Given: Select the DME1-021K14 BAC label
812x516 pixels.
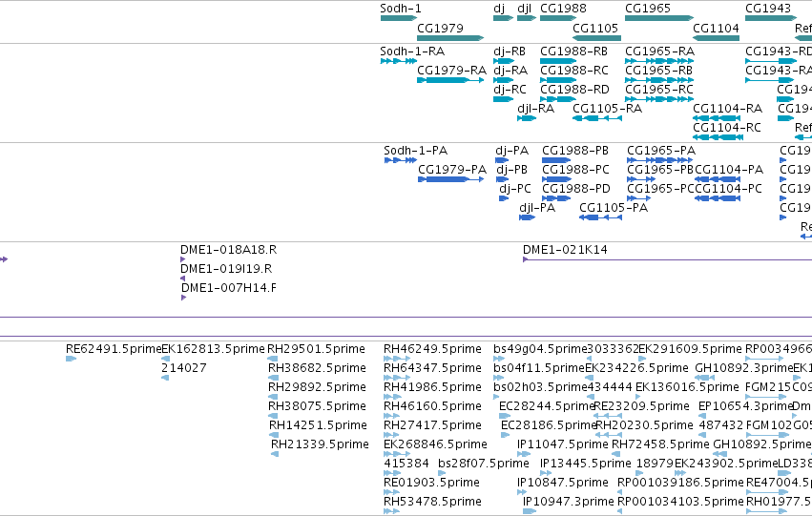Looking at the screenshot, I should point(565,250).
